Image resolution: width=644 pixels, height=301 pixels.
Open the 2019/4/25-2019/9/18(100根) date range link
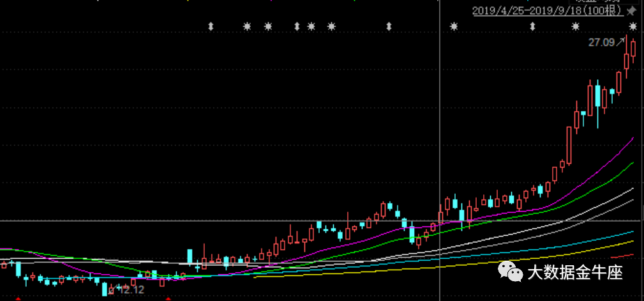548,11
